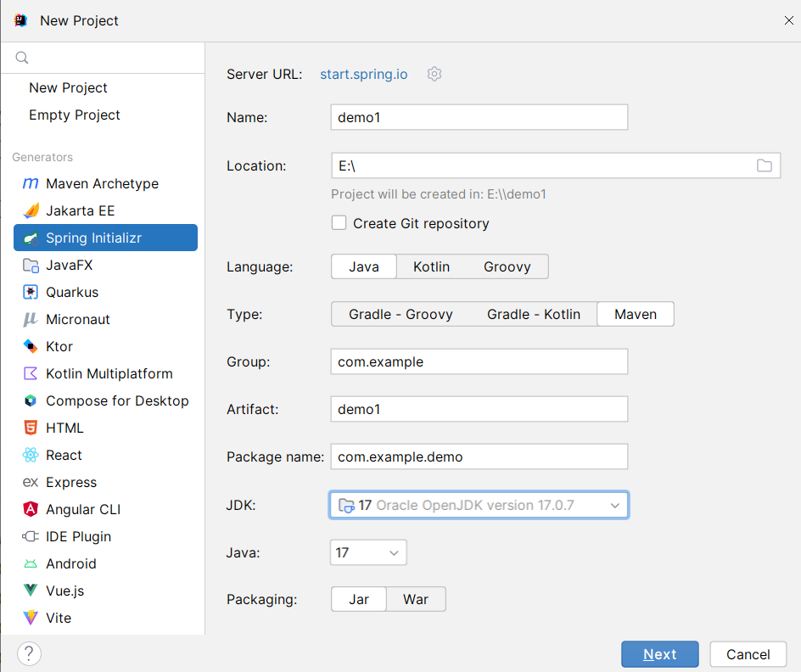Screen dimensions: 801x672
Task: Enable the Create Git repository checkbox
Action: 339,223
